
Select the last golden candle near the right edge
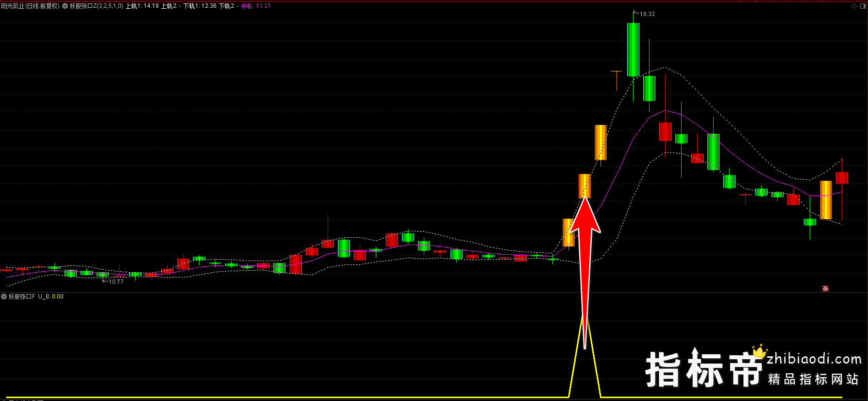(x=826, y=200)
